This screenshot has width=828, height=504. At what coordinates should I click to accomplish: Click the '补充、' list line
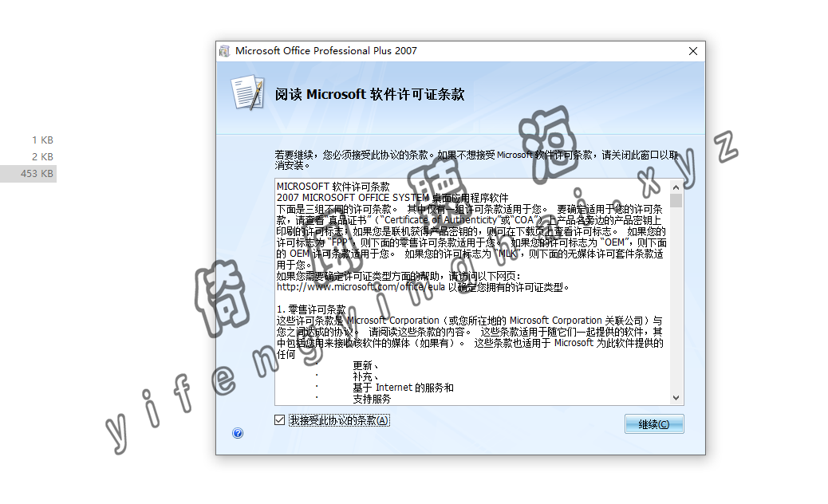coord(365,377)
